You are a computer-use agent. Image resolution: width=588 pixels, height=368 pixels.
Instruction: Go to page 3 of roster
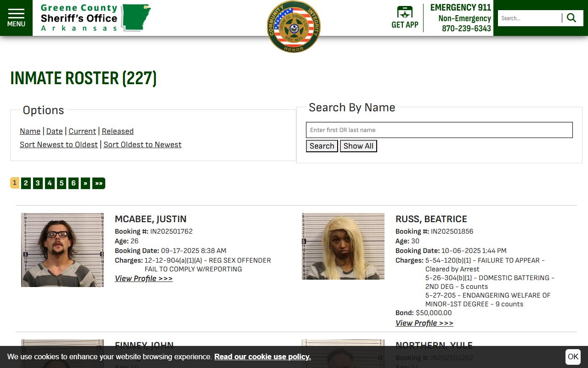pyautogui.click(x=38, y=183)
